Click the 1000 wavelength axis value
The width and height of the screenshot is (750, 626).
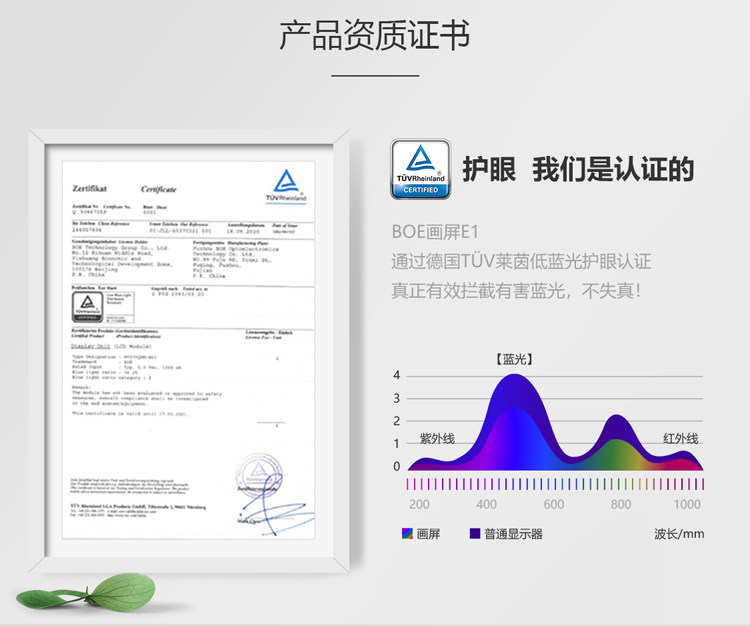[687, 504]
